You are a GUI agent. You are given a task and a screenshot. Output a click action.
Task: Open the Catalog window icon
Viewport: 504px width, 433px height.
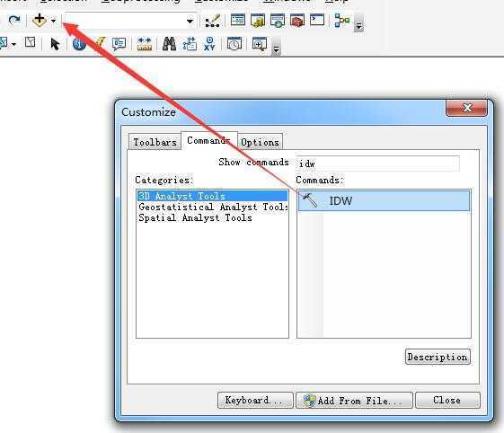coord(258,21)
